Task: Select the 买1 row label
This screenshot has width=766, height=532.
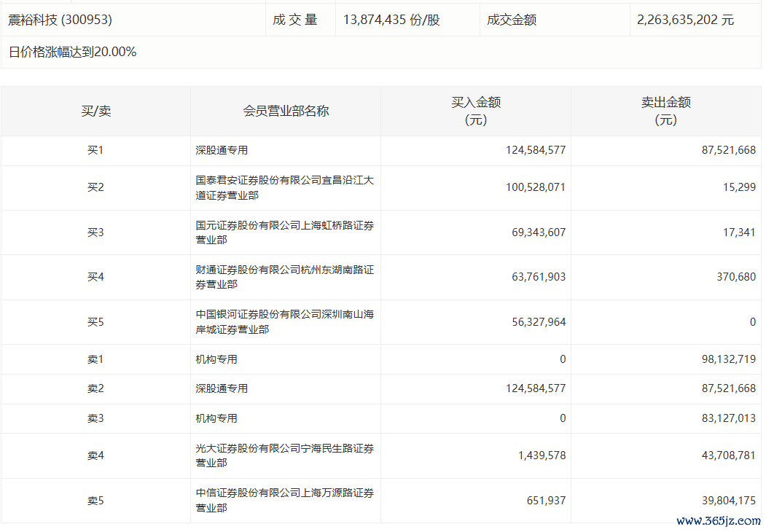Action: tap(95, 150)
